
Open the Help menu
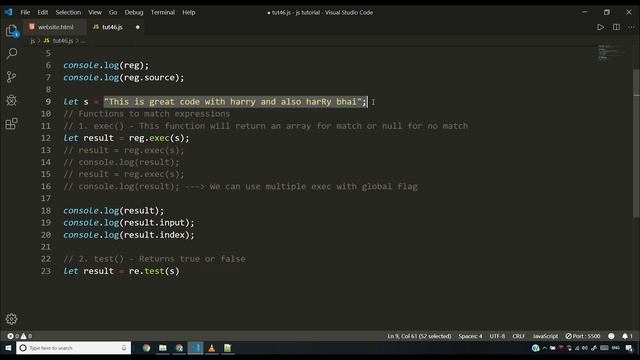[x=189, y=12]
